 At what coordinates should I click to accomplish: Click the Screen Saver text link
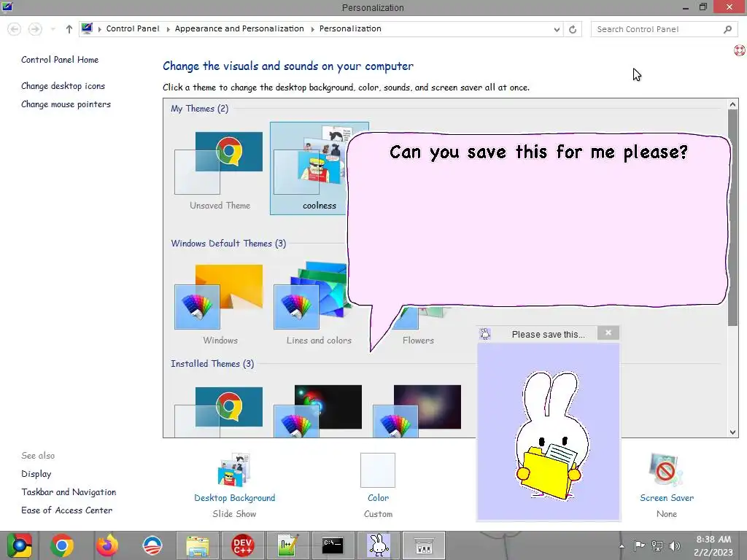[667, 497]
